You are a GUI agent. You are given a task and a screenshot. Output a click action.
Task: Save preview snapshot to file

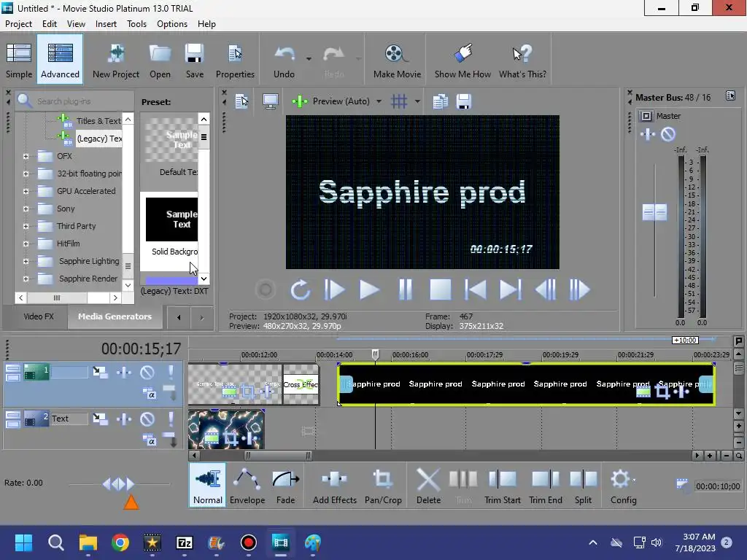click(464, 101)
